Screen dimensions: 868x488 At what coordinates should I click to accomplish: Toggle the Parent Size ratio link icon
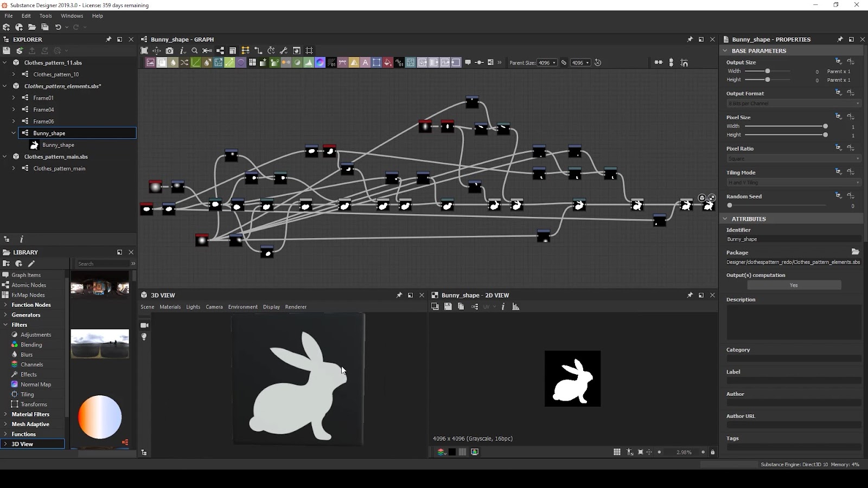point(564,63)
